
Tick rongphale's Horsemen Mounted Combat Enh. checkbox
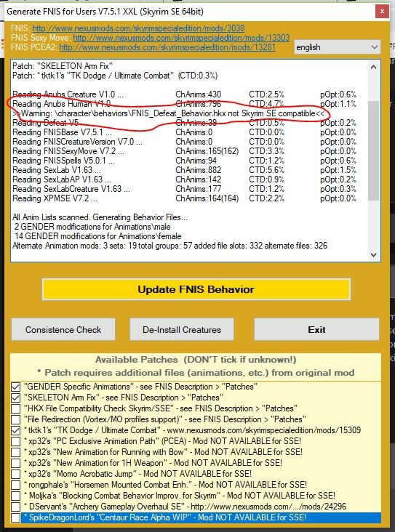point(15,485)
